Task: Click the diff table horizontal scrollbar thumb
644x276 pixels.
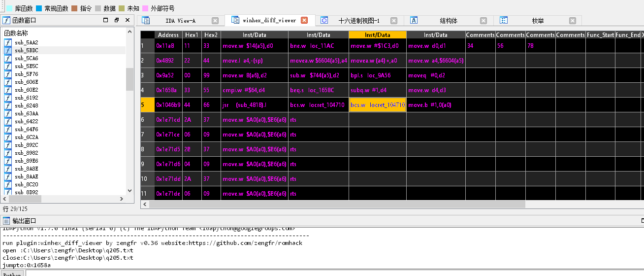Action: pyautogui.click(x=337, y=204)
